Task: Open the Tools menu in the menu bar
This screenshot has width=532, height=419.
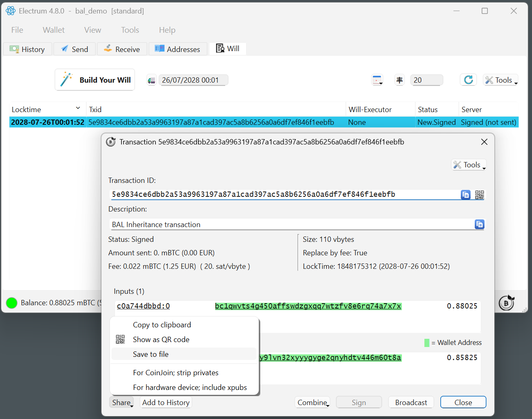Action: click(130, 30)
